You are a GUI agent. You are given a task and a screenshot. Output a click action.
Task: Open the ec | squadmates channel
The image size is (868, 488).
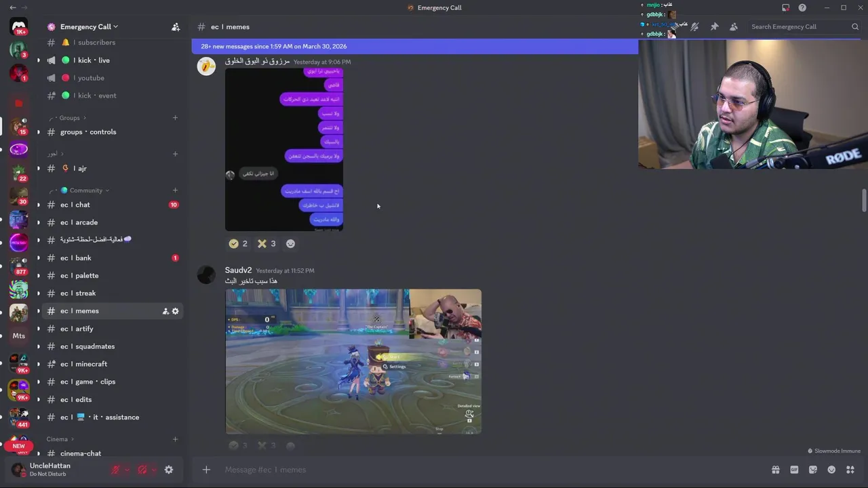[x=113, y=346]
